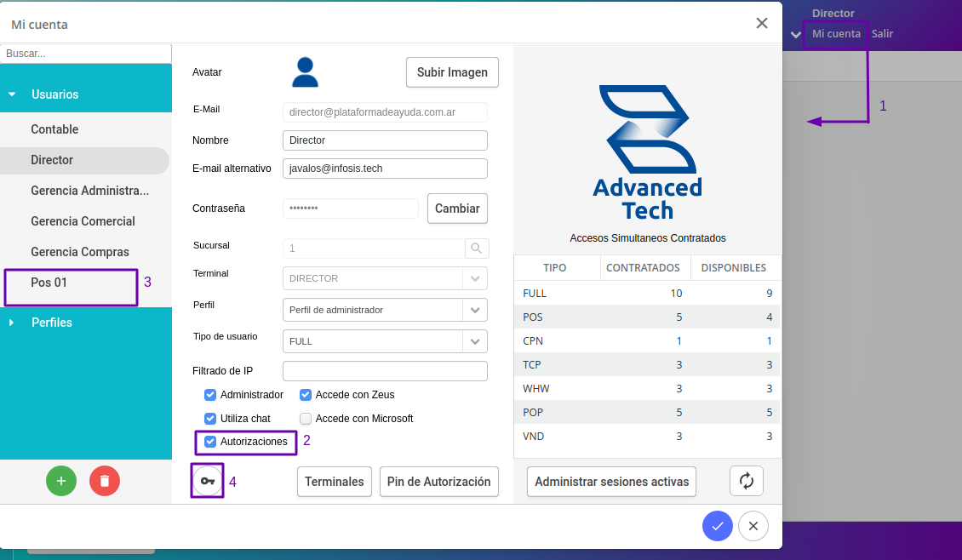Click the Mi cuenta link in header
The height and width of the screenshot is (560, 962).
tap(836, 34)
